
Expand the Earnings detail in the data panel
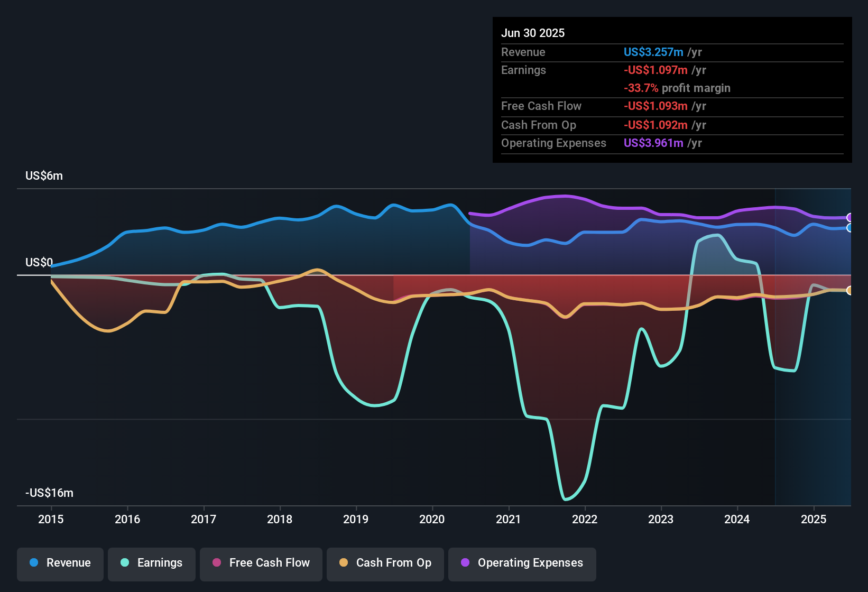click(523, 70)
